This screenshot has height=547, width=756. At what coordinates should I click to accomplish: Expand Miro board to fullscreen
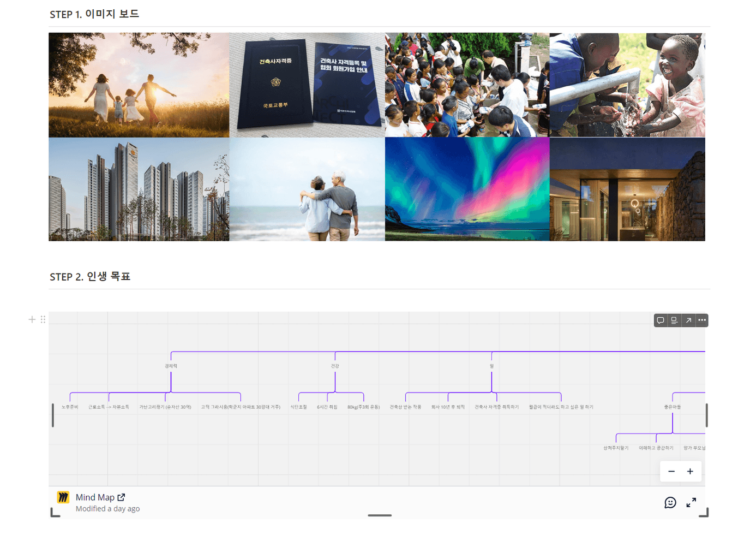(x=691, y=503)
